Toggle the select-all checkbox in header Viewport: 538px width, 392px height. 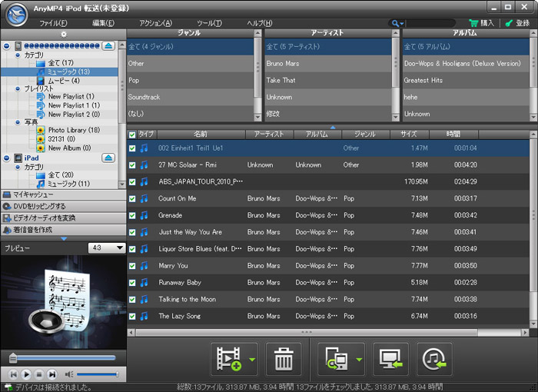click(x=132, y=135)
